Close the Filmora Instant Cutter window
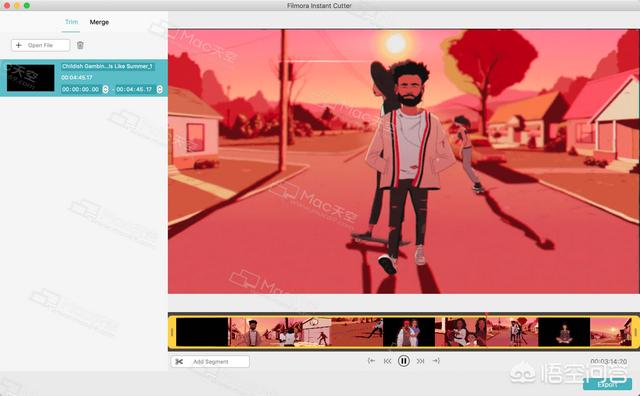Viewport: 640px width, 396px height. (7, 5)
